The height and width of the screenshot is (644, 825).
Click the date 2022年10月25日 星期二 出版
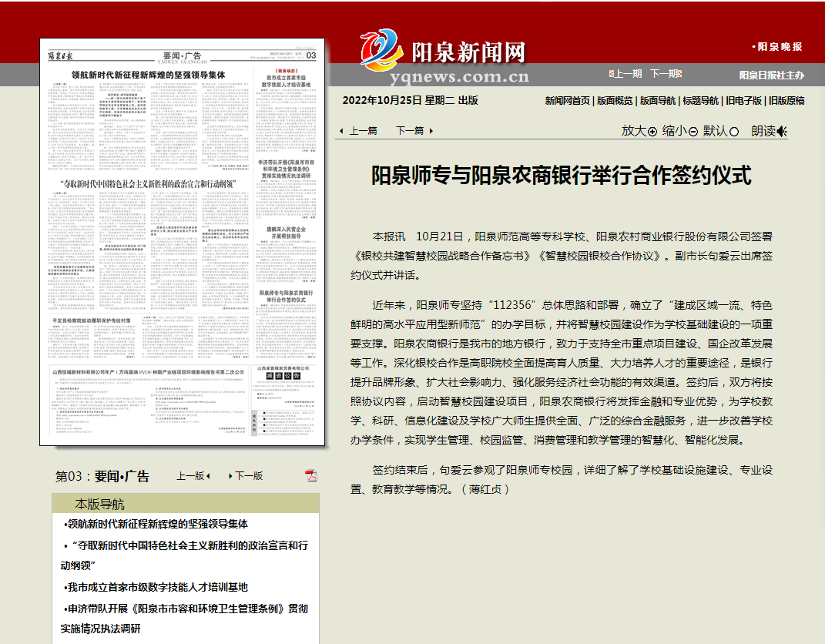411,100
